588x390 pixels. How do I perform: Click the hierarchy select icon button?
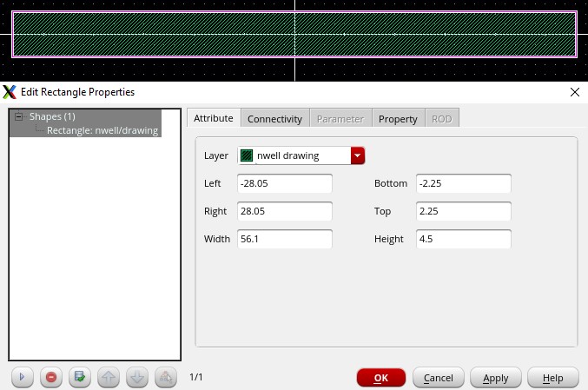166,377
